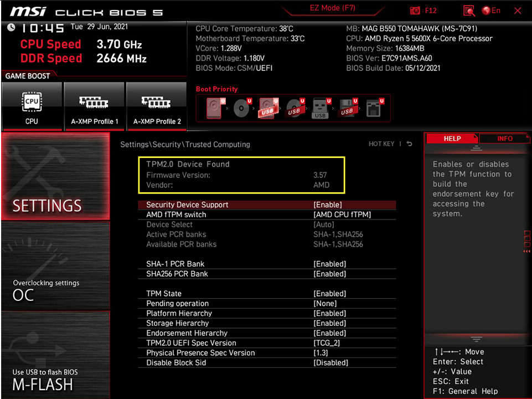Click the help panel top collapse handle

[476, 148]
